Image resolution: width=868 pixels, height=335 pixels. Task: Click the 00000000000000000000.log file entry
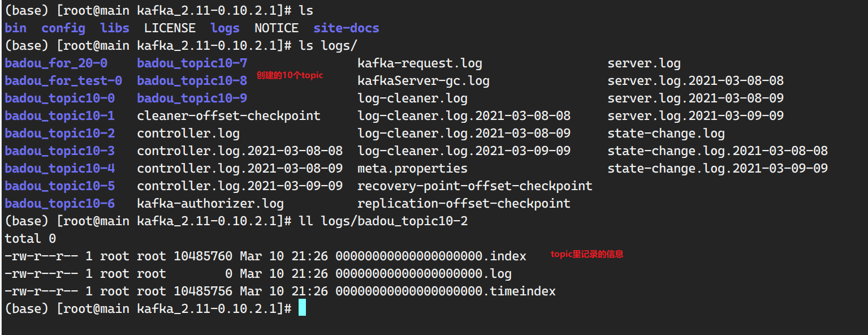(x=424, y=274)
